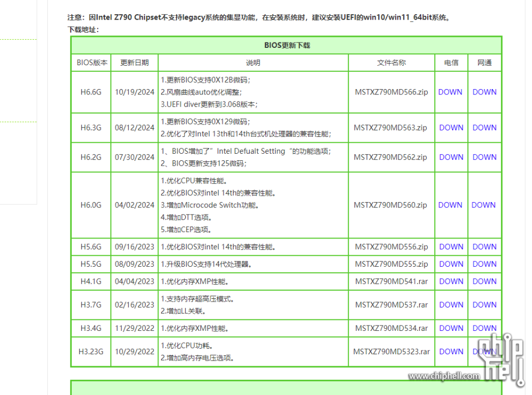The image size is (532, 395).
Task: Click the 下载地址 label above the table
Action: pos(83,30)
